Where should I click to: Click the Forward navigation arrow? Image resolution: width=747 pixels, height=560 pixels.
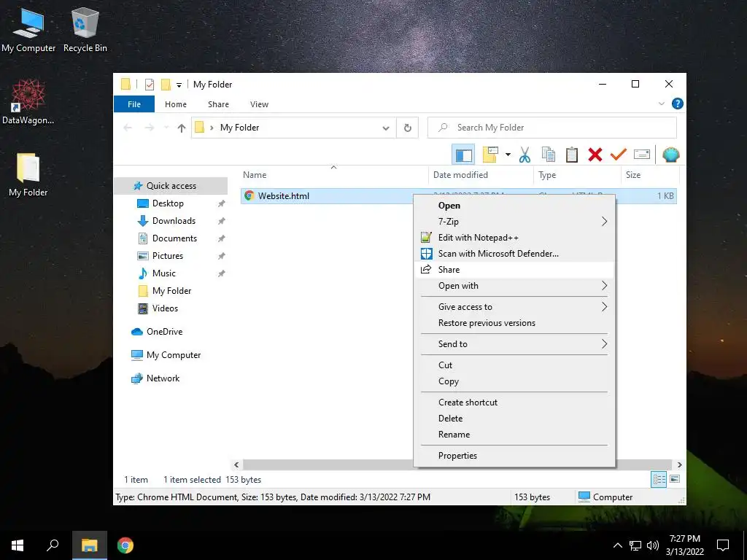click(149, 128)
